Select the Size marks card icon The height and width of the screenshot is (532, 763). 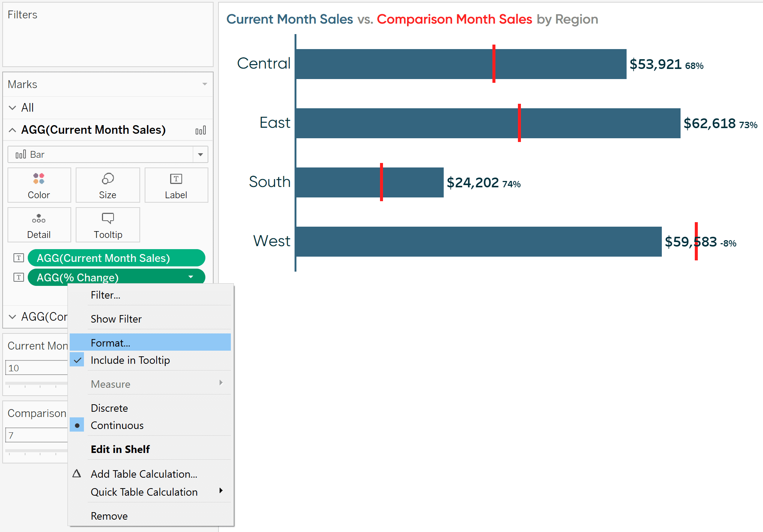point(107,179)
